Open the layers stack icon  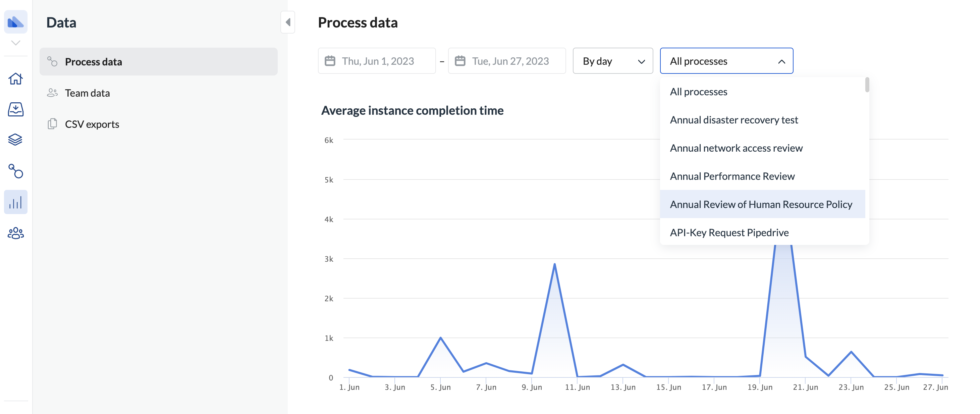tap(16, 140)
